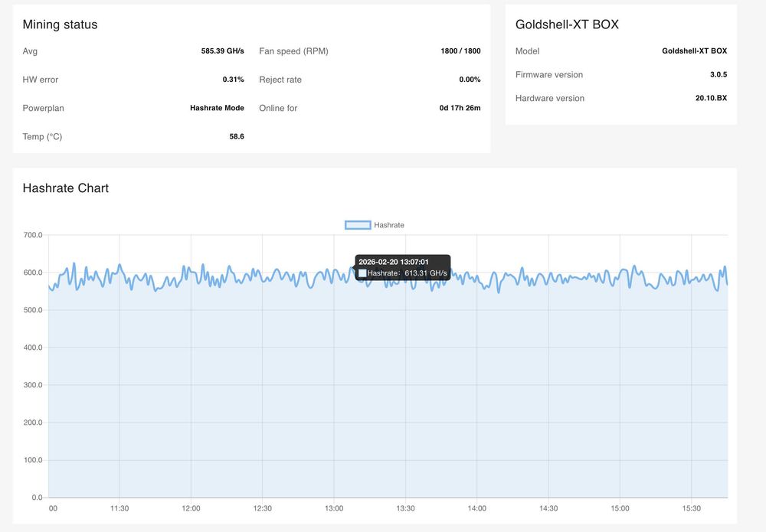The height and width of the screenshot is (532, 766).
Task: Click the 100.0 y-axis label
Action: [33, 460]
